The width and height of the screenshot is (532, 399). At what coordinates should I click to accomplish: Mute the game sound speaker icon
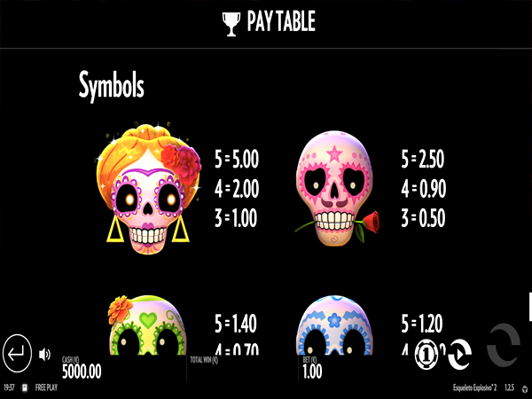click(44, 355)
